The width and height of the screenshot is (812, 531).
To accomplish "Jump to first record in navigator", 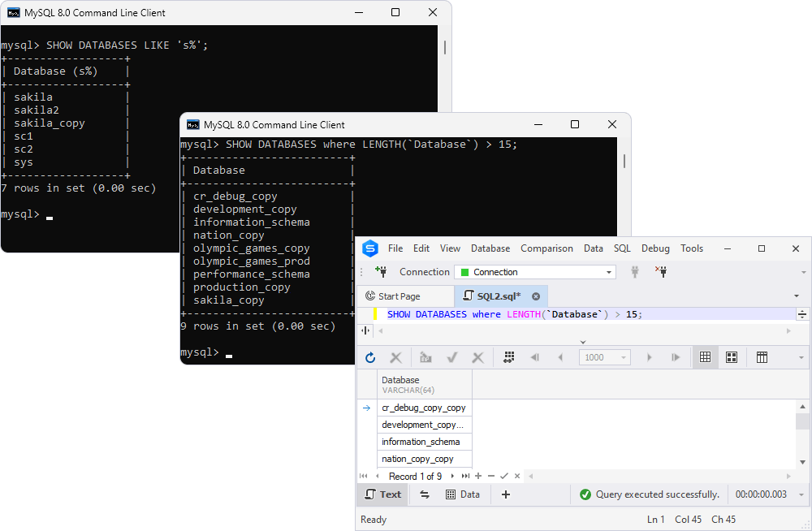I will [364, 476].
